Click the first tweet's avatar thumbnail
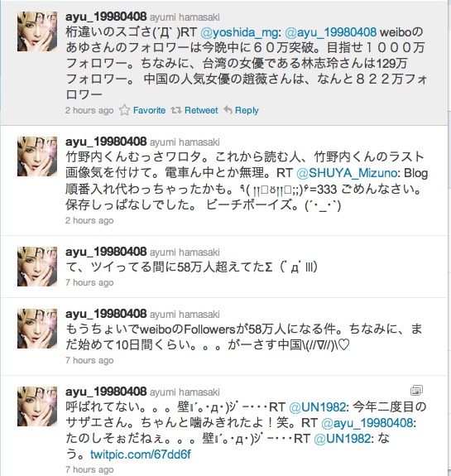This screenshot has height=476, width=451. (37, 31)
